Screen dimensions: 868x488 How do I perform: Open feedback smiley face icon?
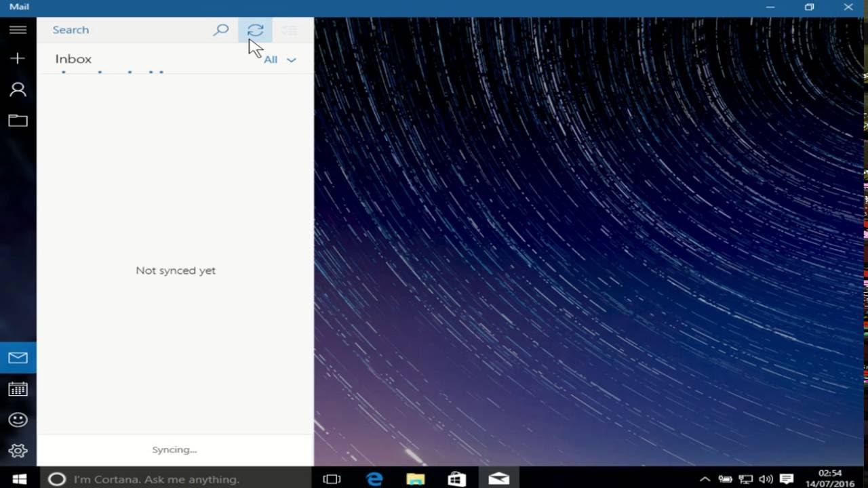(x=18, y=420)
